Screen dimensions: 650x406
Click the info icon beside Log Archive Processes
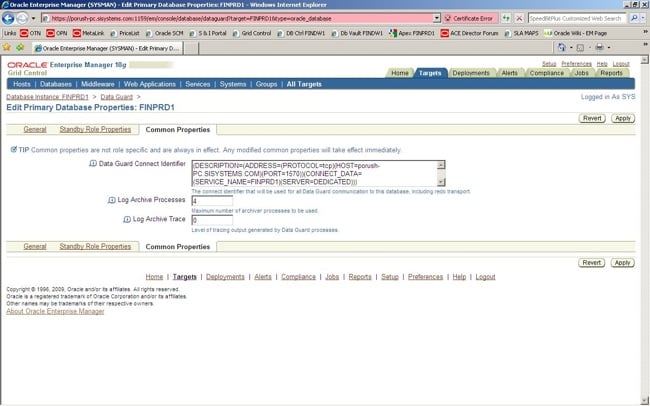[112, 200]
